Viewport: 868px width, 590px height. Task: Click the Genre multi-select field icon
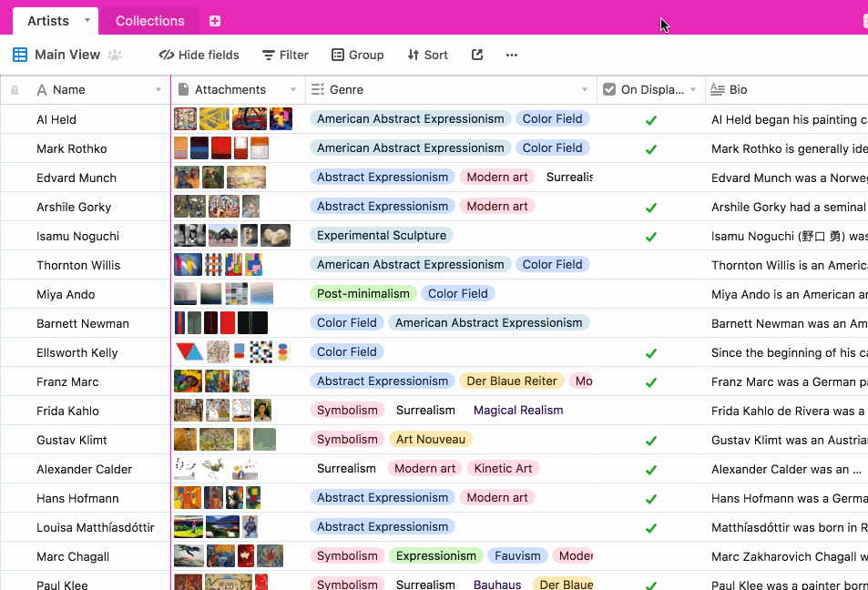[318, 89]
